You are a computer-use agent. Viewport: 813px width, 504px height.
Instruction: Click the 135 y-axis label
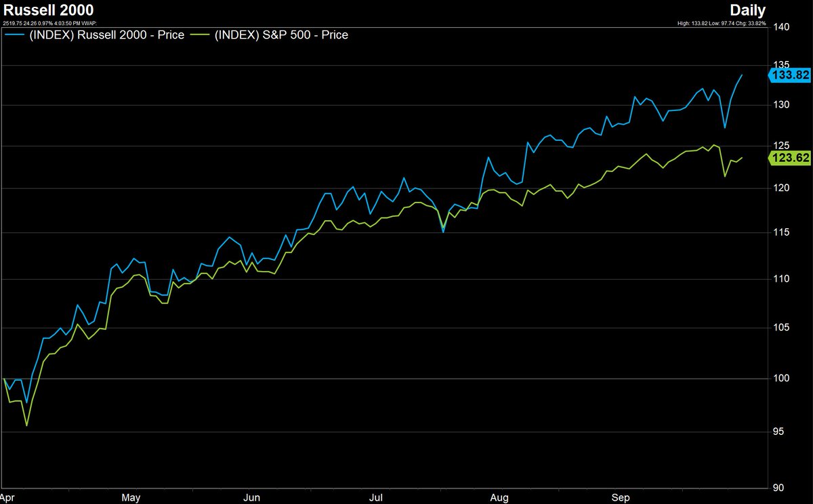point(780,66)
